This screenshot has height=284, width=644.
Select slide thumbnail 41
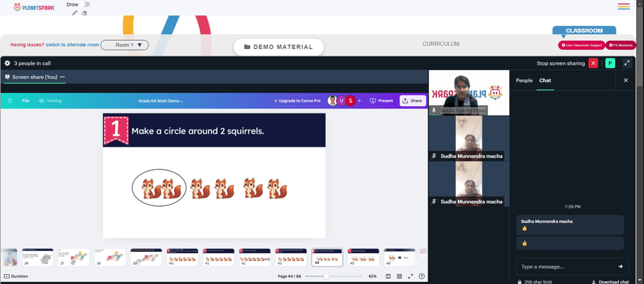click(x=218, y=258)
